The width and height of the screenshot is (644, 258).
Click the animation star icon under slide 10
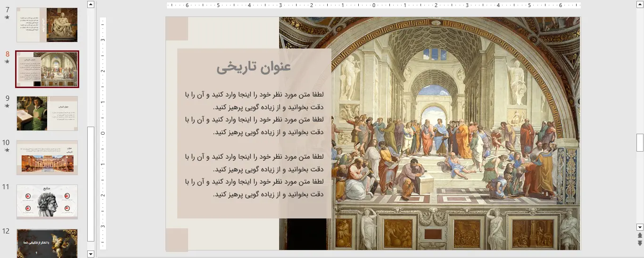pos(7,150)
